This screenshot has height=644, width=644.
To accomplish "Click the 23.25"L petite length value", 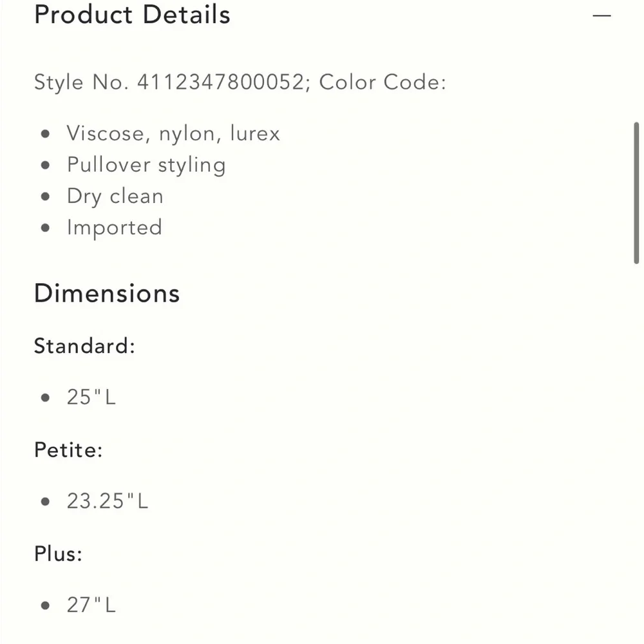I will pos(108,501).
